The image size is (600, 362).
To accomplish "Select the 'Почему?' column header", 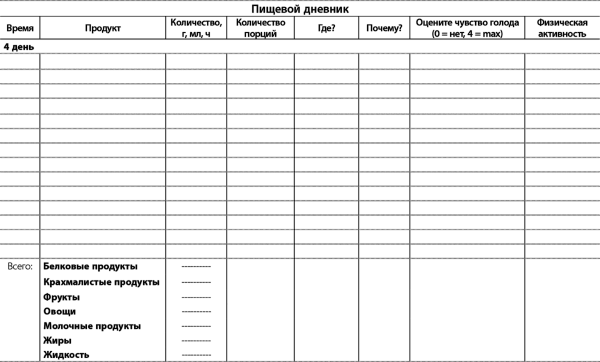I will (x=384, y=28).
